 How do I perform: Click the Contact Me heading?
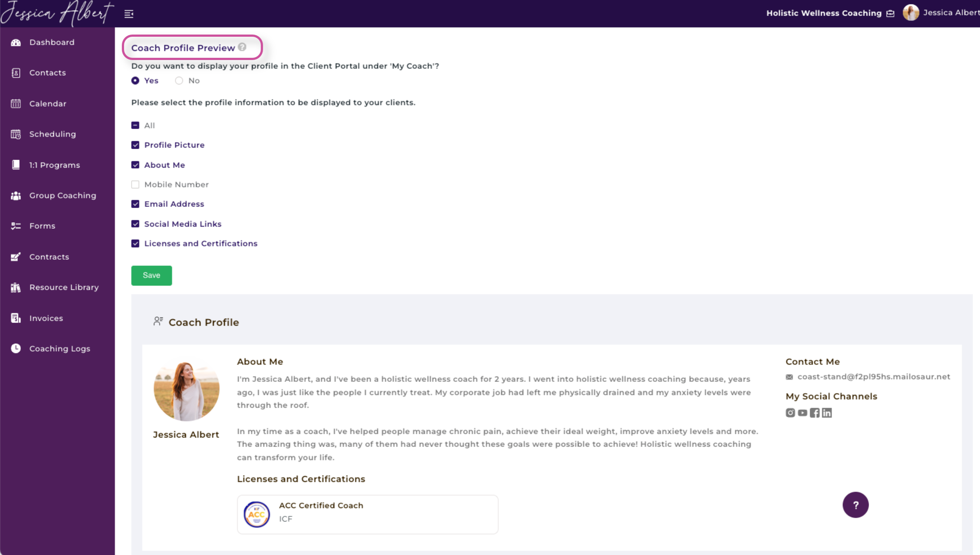(x=812, y=362)
